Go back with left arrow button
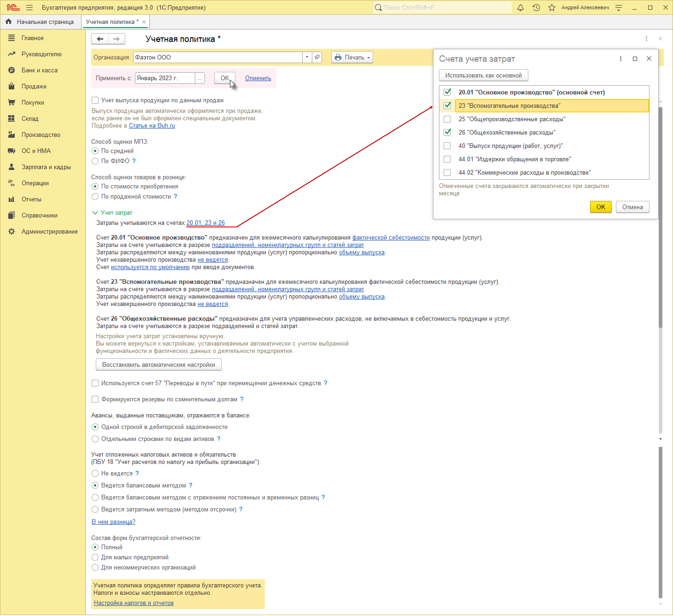673x616 pixels. pos(100,39)
